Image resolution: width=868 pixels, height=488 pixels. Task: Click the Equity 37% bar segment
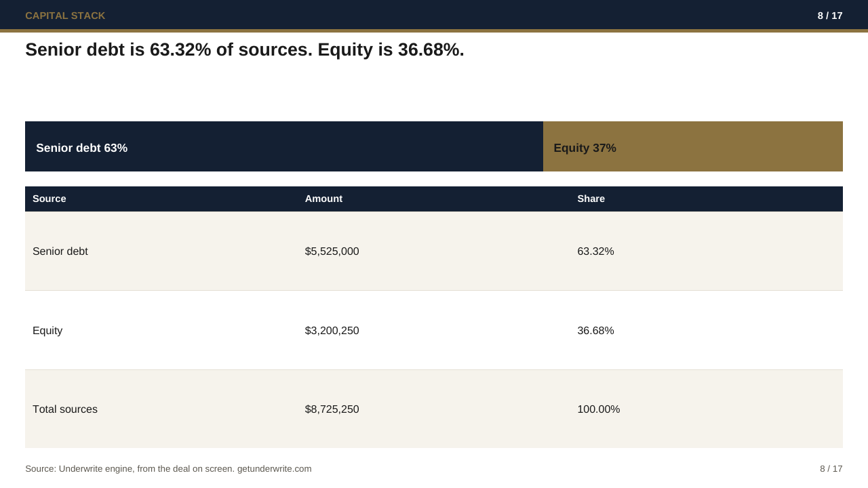pos(693,146)
